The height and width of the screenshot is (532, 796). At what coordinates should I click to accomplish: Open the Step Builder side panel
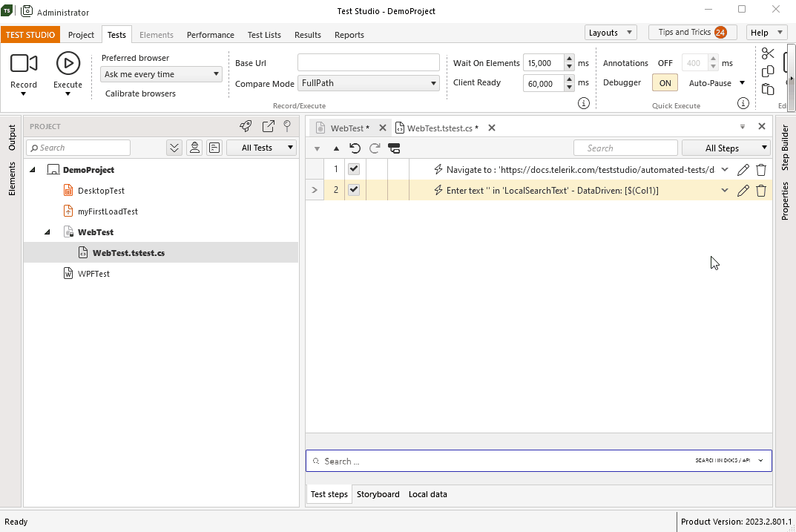[785, 148]
